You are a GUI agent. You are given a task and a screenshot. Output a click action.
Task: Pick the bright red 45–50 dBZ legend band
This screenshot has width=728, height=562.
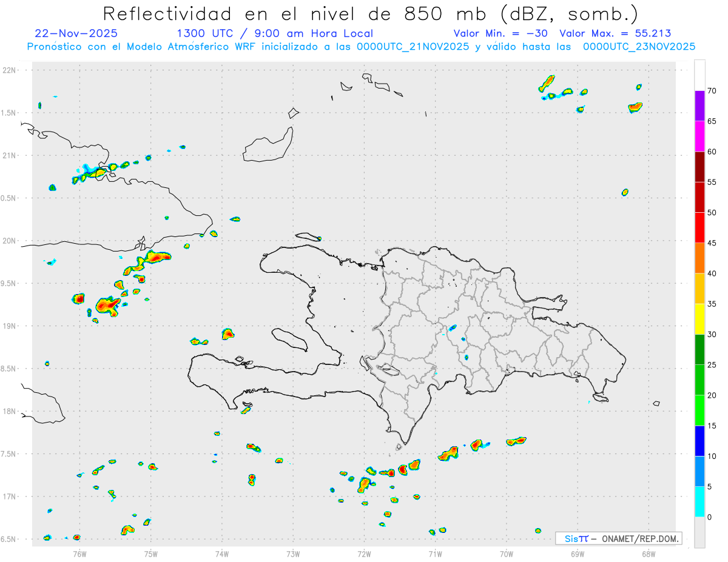[699, 228]
